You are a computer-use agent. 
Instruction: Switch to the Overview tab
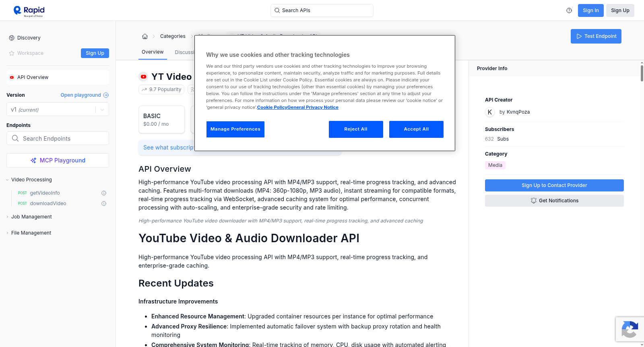click(x=153, y=52)
